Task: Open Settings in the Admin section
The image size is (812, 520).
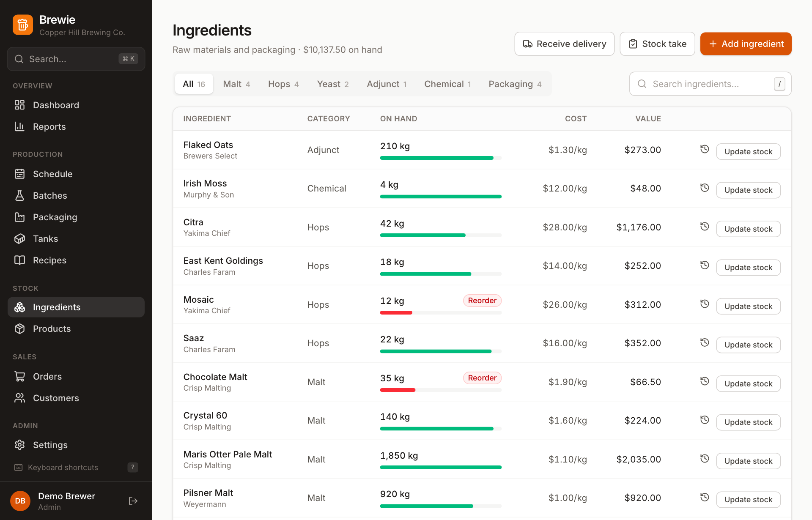Action: 76,445
